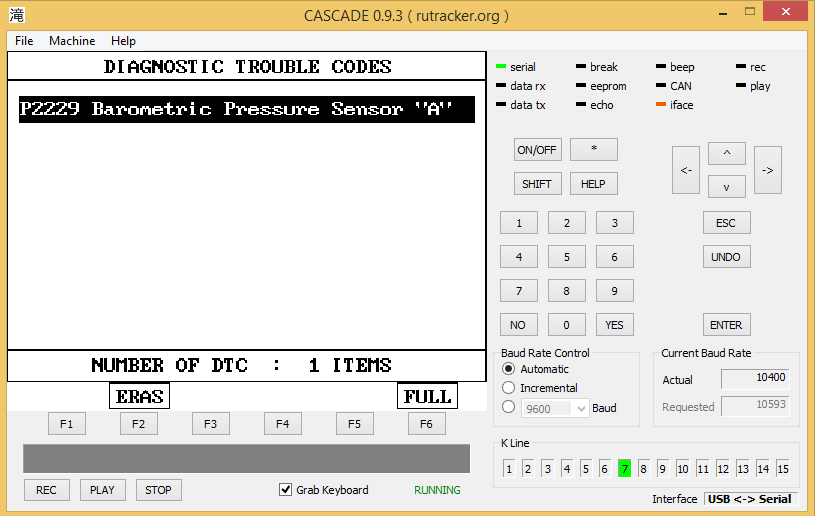The image size is (815, 516).
Task: Start recording with the REC button
Action: (46, 490)
